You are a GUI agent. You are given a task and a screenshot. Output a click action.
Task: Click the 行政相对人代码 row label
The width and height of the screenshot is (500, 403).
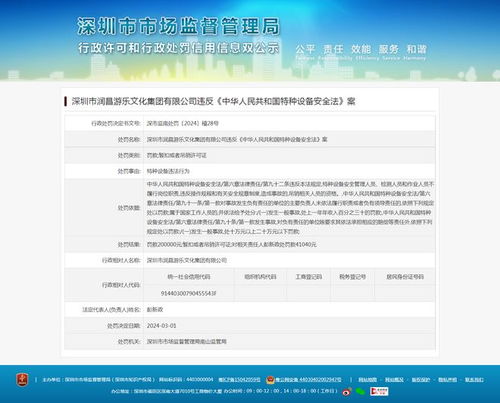pyautogui.click(x=121, y=285)
